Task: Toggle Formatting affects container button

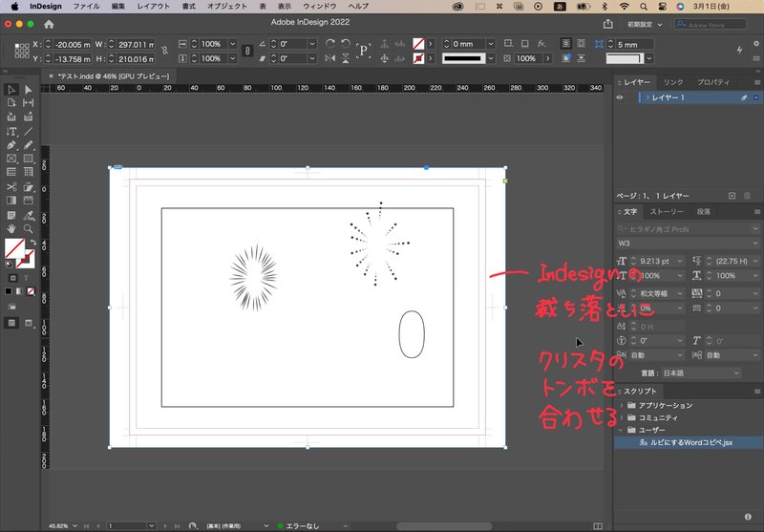Action: 13,278
